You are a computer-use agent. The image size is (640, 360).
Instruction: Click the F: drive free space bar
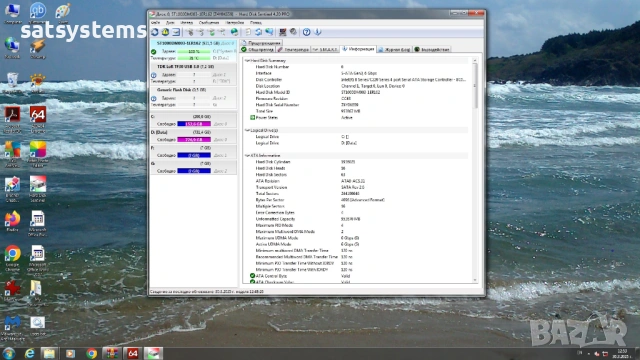coord(194,155)
